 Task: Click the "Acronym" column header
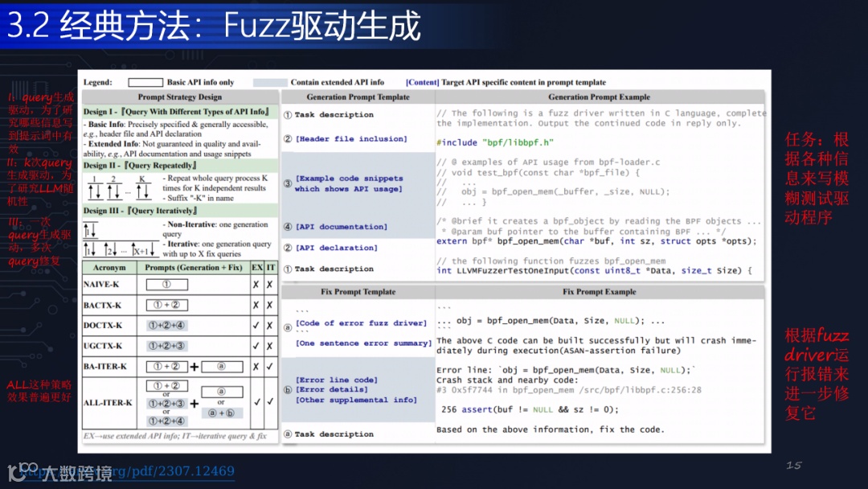tap(109, 268)
